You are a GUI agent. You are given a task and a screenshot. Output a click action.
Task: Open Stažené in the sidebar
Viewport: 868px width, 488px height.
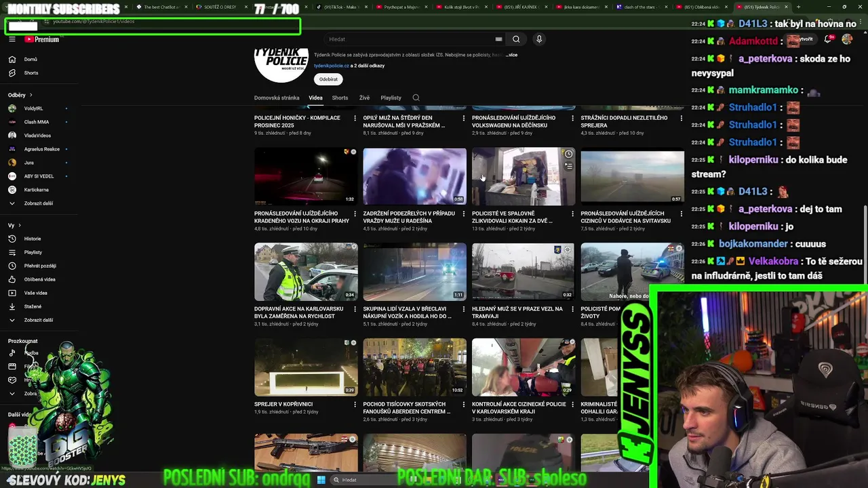[33, 306]
